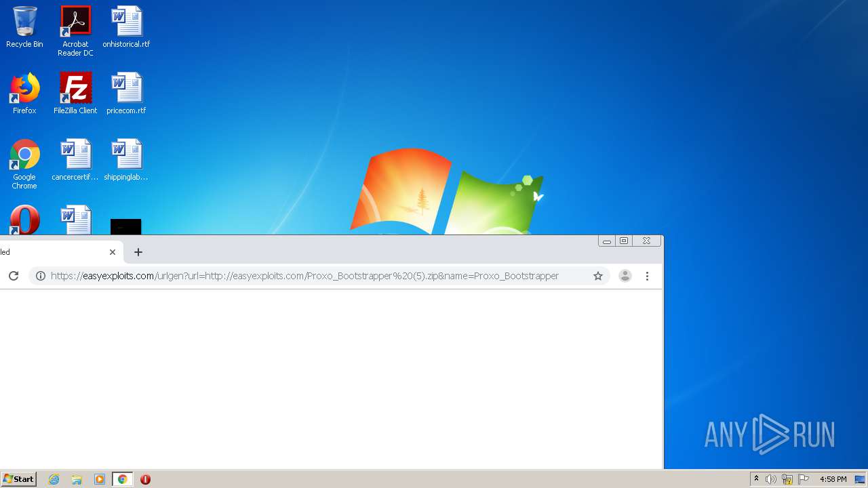Image resolution: width=868 pixels, height=488 pixels.
Task: Open cancercertif document icon
Action: click(75, 160)
